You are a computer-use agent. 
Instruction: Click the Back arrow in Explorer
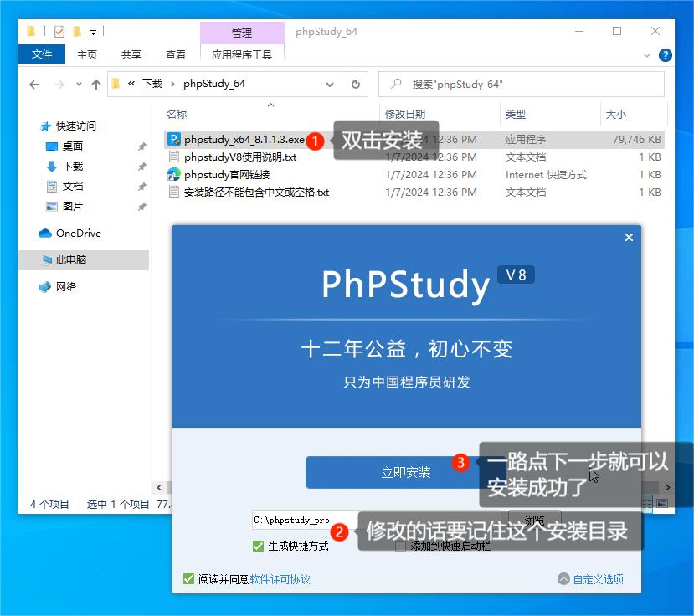(x=34, y=84)
